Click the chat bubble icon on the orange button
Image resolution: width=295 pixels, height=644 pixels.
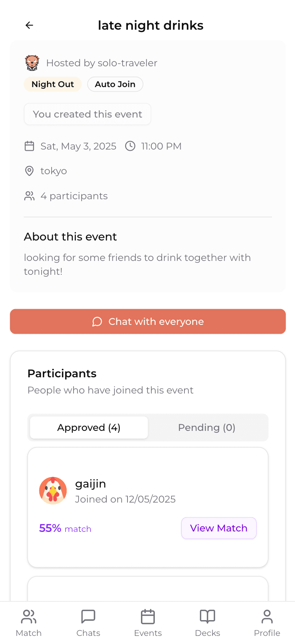point(97,321)
